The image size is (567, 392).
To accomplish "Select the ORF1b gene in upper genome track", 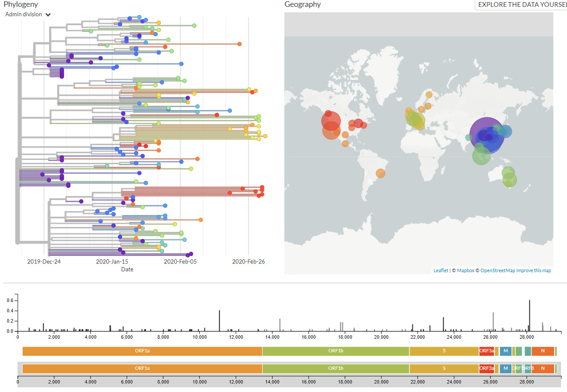I will point(336,351).
